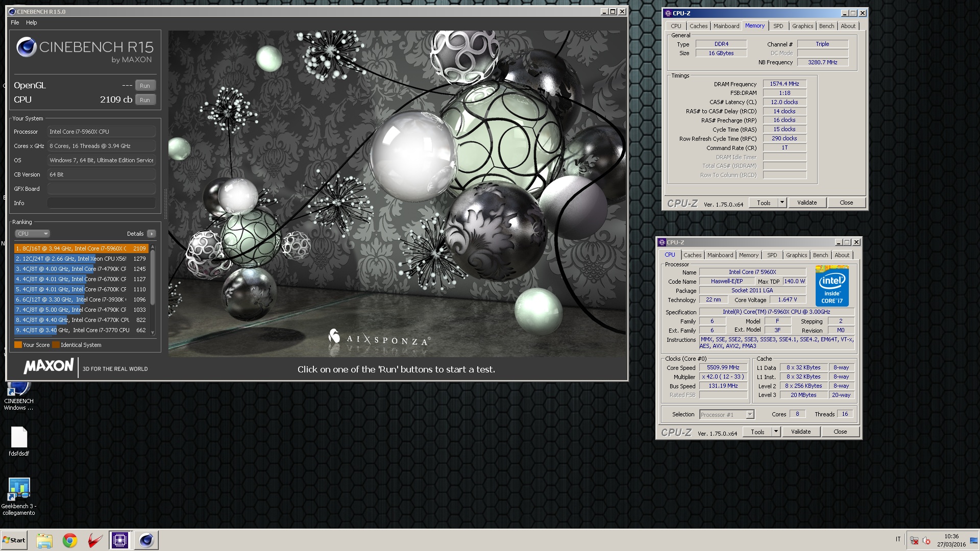Image resolution: width=980 pixels, height=551 pixels.
Task: Open About tab in lower CPU-Z window
Action: coord(842,255)
